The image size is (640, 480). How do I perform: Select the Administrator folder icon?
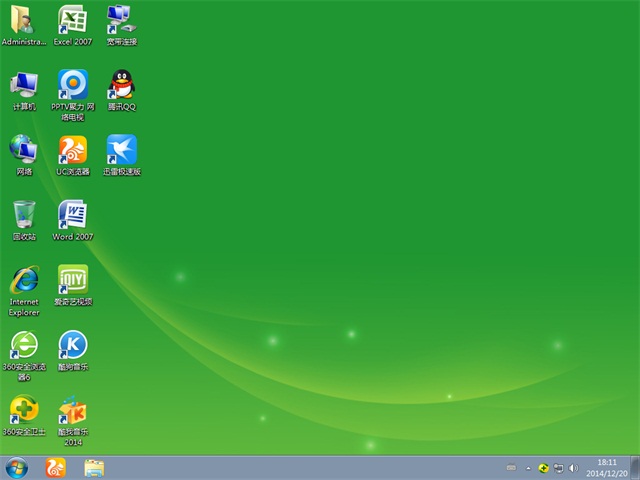(x=24, y=20)
